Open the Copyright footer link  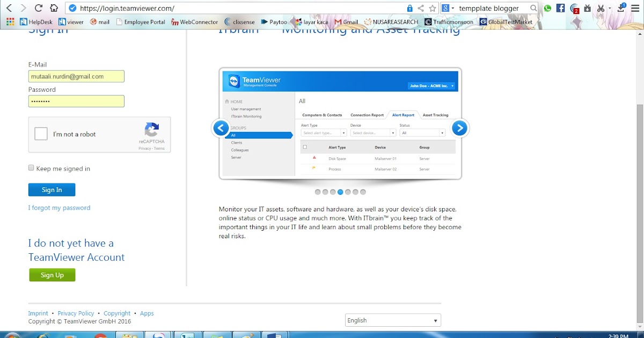pos(117,313)
